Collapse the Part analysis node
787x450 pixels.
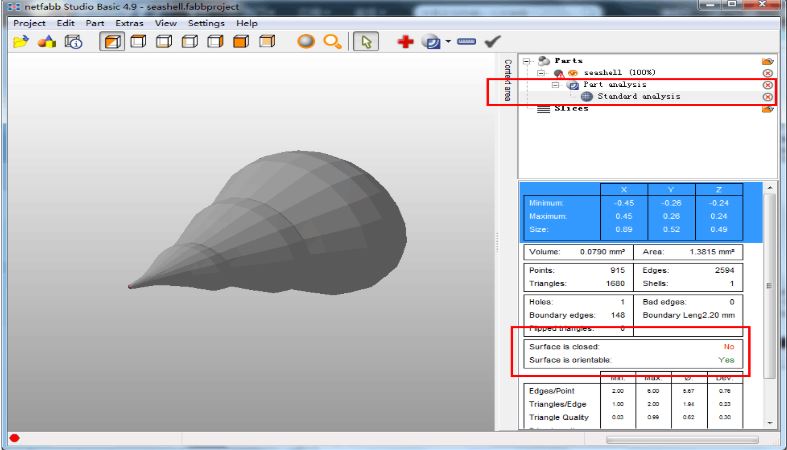[555, 85]
